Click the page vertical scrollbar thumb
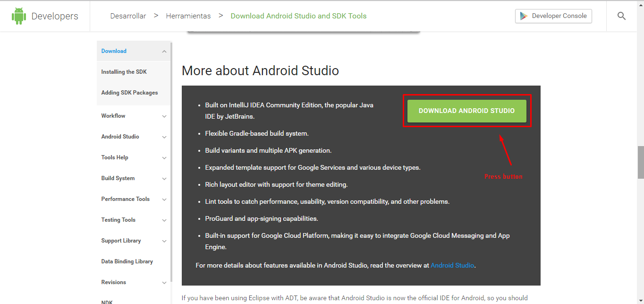The image size is (644, 304). click(640, 162)
